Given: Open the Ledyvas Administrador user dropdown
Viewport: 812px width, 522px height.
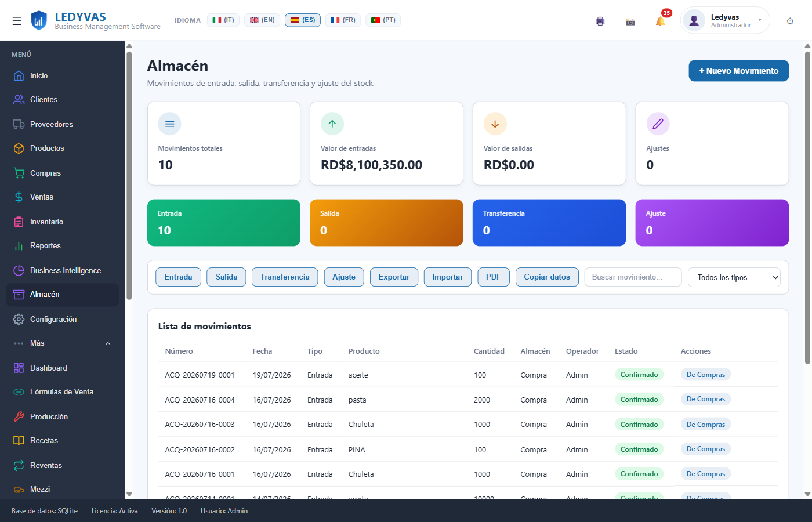Looking at the screenshot, I should point(725,21).
